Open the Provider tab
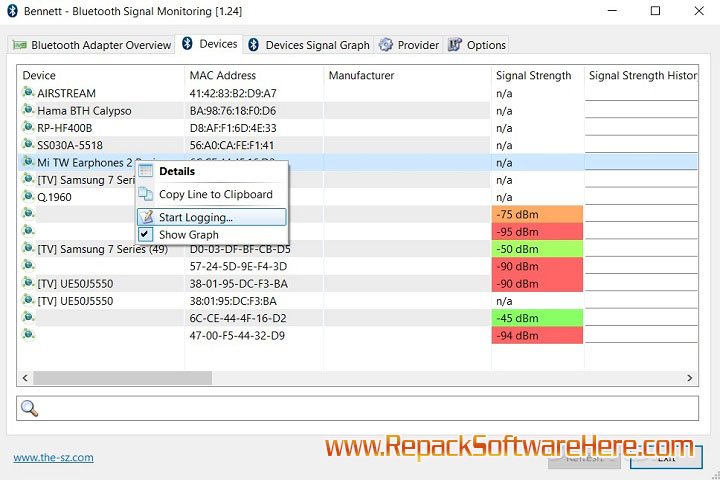This screenshot has width=720, height=480. [x=409, y=45]
